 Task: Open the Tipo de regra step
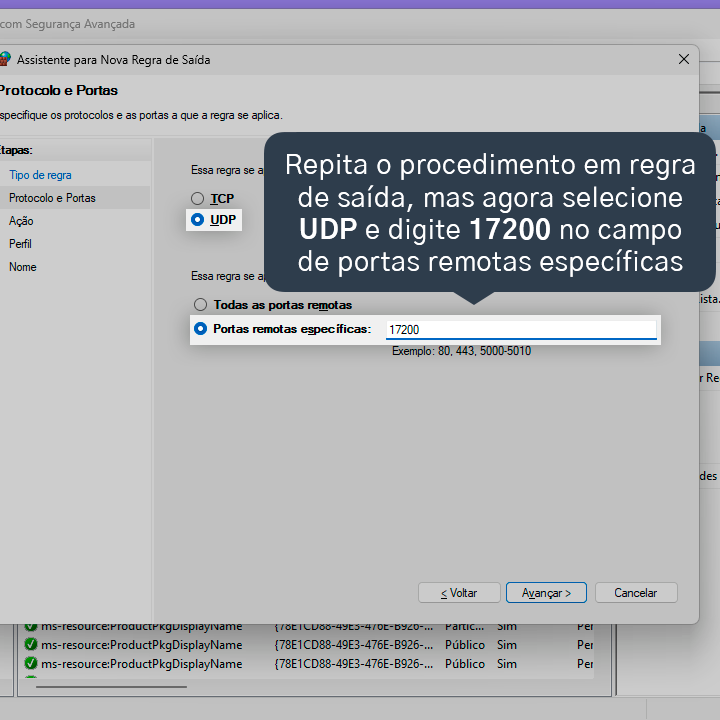[40, 175]
